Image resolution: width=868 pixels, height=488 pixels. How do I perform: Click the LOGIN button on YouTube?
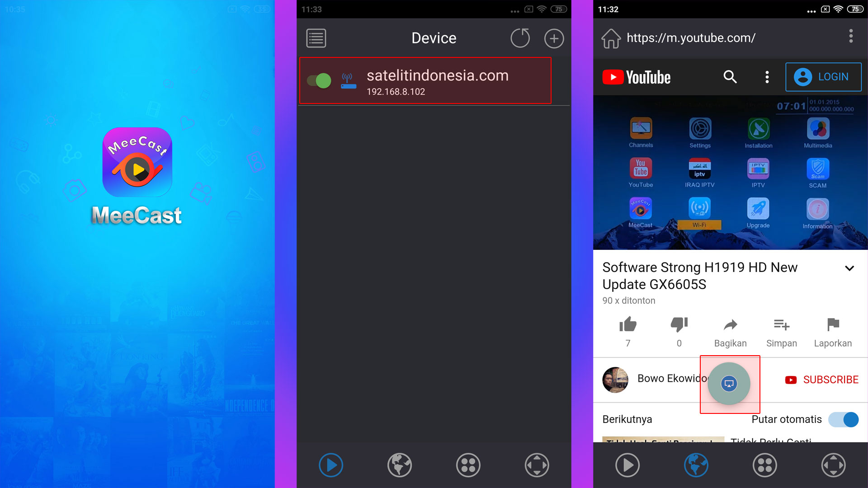824,76
